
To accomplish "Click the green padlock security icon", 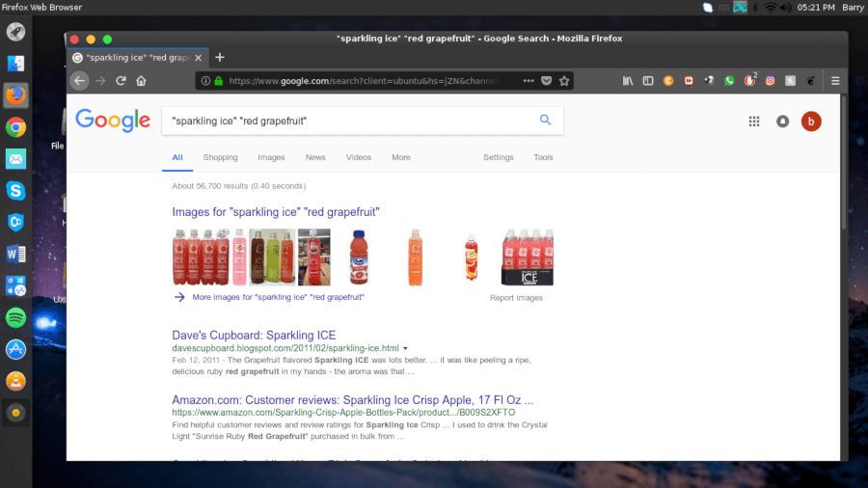I will 219,81.
